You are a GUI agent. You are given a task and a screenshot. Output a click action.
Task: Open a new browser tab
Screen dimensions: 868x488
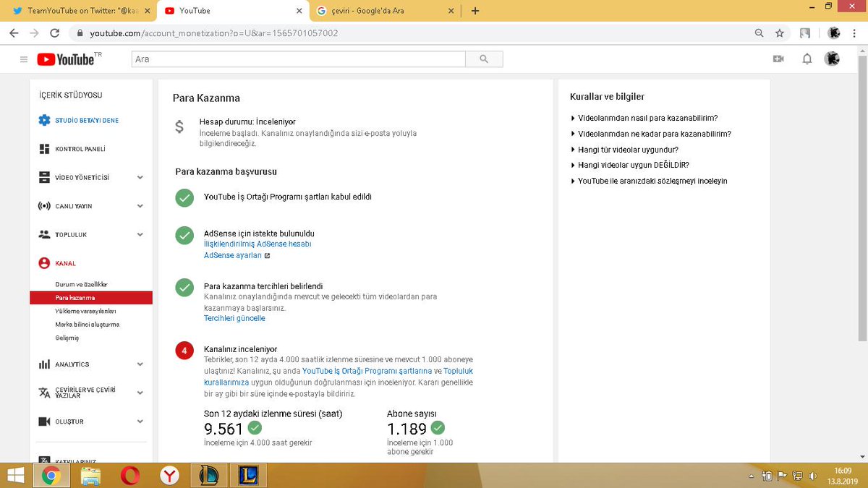click(475, 11)
